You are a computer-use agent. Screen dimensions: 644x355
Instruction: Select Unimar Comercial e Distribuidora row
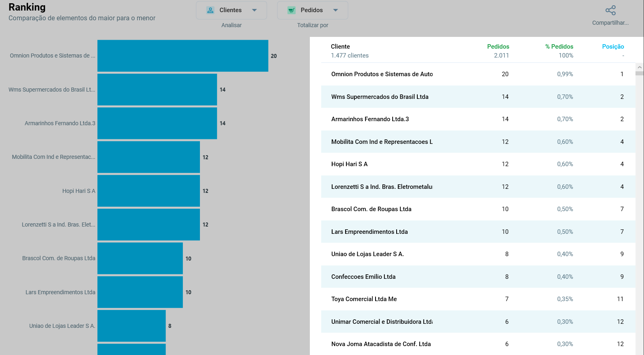tap(478, 322)
